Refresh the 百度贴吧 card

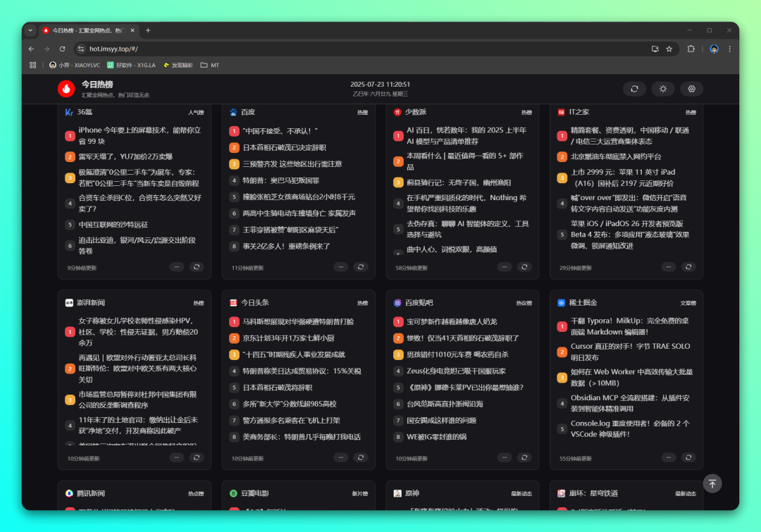pyautogui.click(x=524, y=458)
